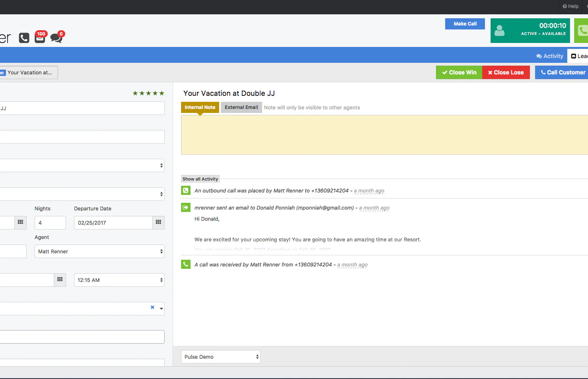Click the five-star rating
The image size is (588, 379).
(148, 93)
